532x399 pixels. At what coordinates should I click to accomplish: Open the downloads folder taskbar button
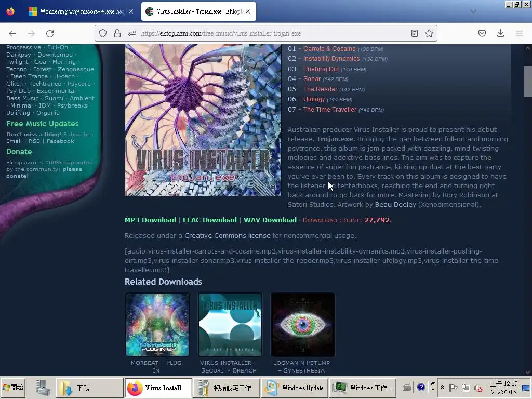pyautogui.click(x=89, y=388)
